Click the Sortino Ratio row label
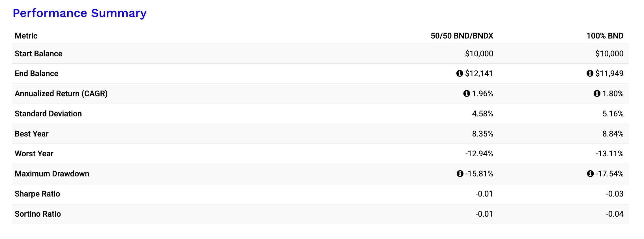 click(x=38, y=214)
